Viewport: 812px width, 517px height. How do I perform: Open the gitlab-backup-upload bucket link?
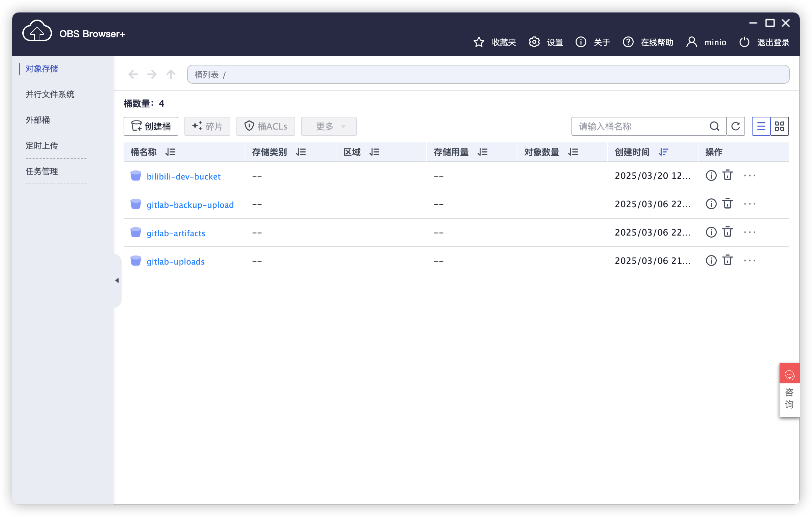190,205
